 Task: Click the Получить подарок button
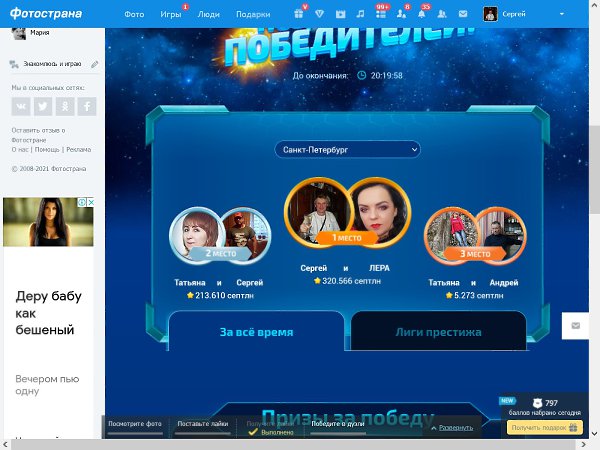point(543,427)
